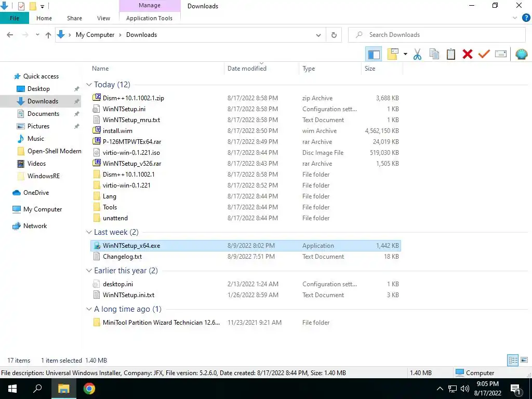Click the new folder toolbar icon
This screenshot has height=399, width=532.
point(393,54)
